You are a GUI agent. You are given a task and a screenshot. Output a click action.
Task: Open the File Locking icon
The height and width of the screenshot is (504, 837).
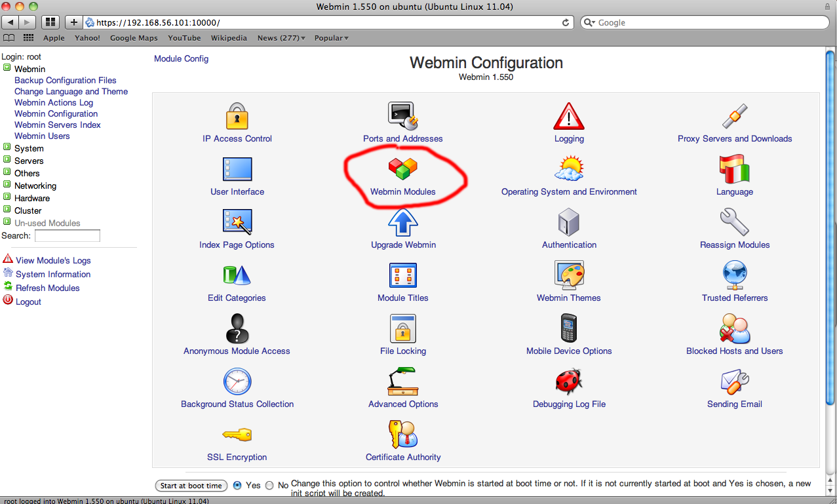tap(403, 328)
